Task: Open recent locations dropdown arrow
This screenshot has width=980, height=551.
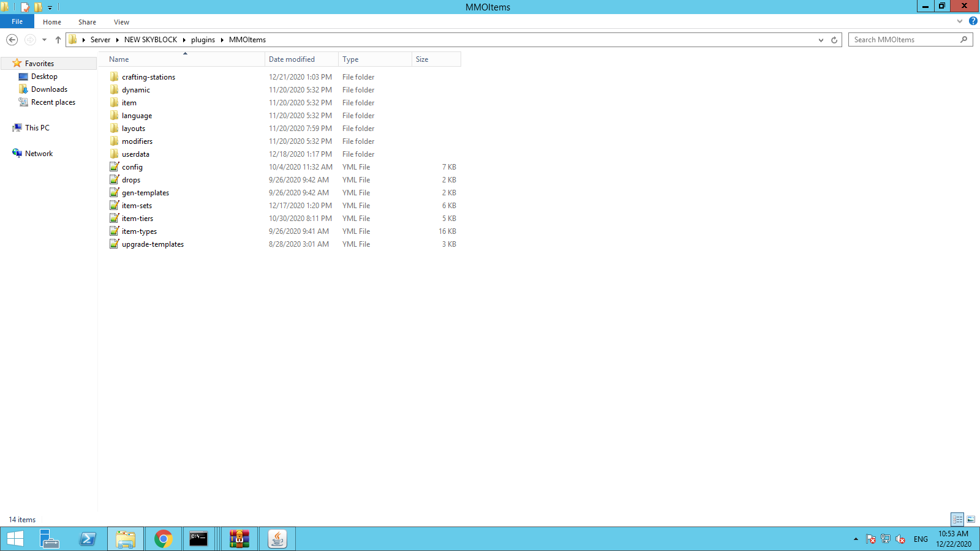Action: pos(44,40)
